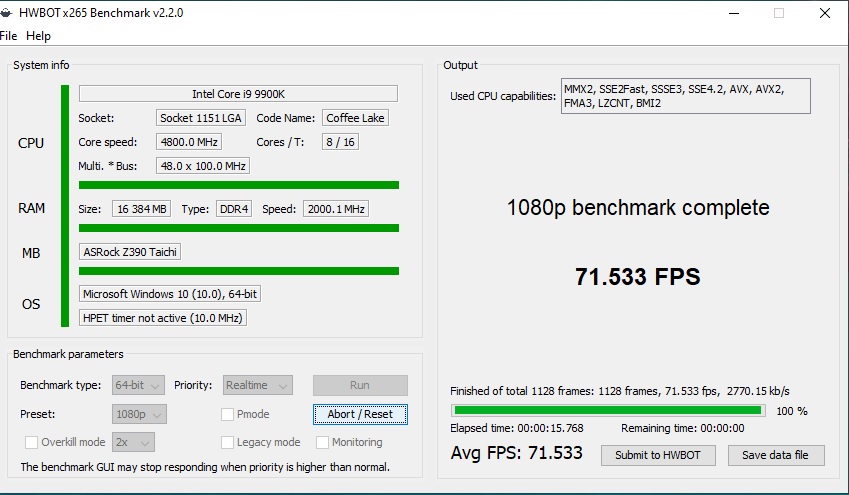Click the Save data file button
849x495 pixels.
[776, 455]
